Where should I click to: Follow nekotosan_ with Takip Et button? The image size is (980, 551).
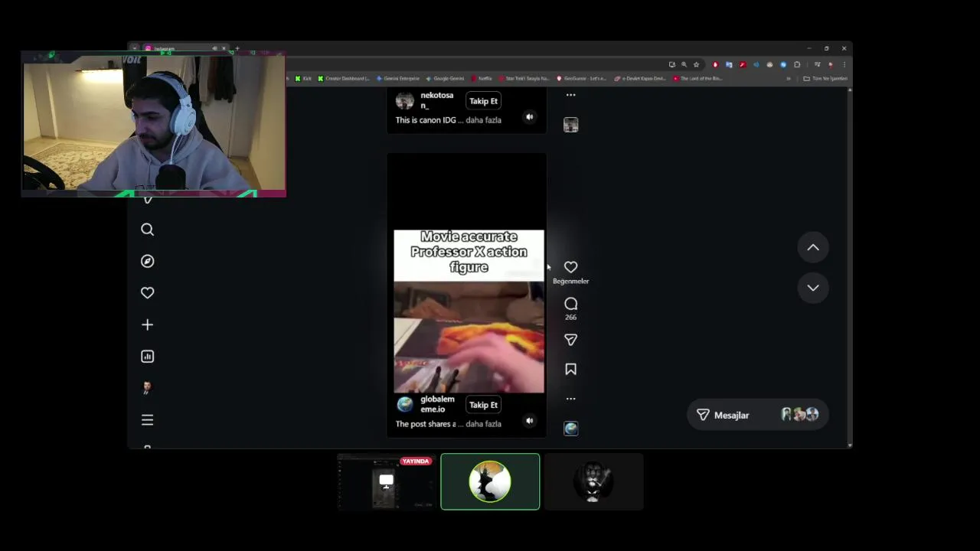[483, 101]
